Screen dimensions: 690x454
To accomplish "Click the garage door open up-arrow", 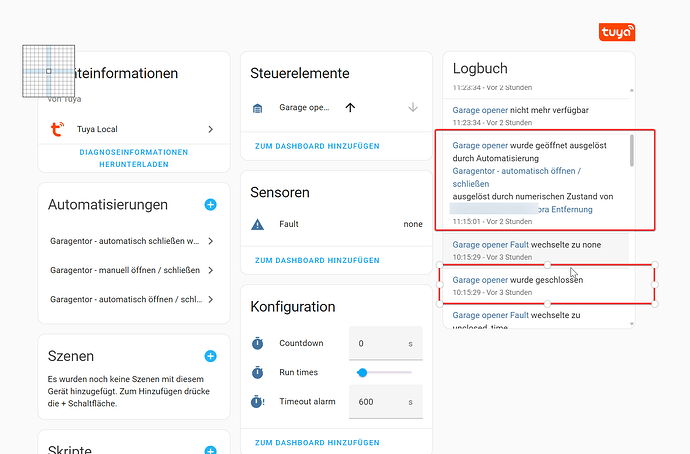I will 350,108.
